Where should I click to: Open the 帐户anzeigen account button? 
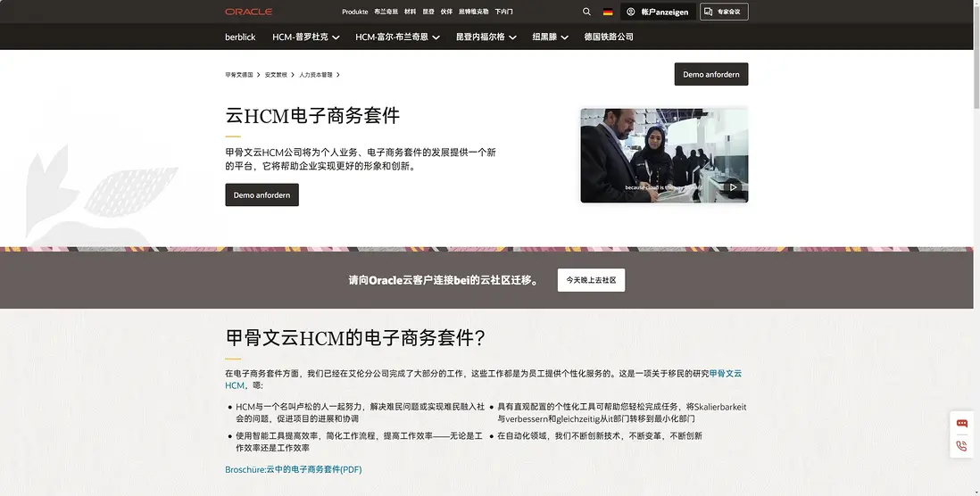[x=658, y=12]
